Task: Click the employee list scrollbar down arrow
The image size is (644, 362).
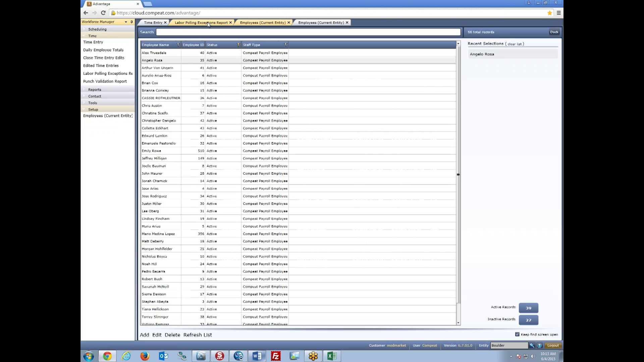Action: (458, 323)
